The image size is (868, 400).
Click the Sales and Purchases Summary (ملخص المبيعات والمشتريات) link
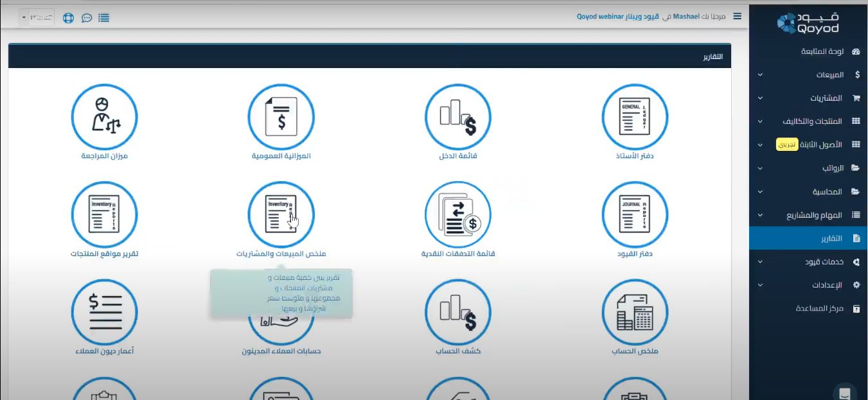pyautogui.click(x=281, y=254)
